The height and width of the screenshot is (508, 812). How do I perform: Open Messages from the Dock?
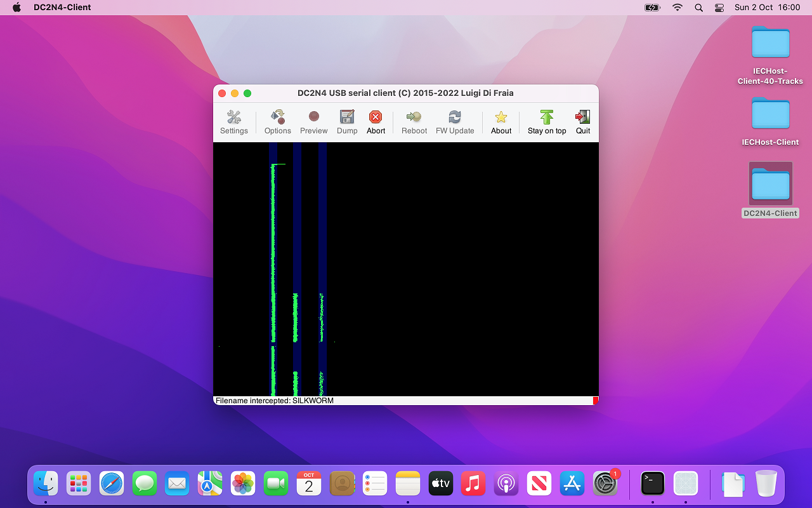pos(145,484)
